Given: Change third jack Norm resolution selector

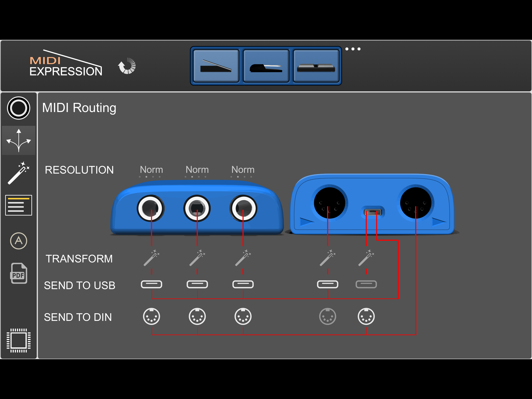Looking at the screenshot, I should tap(243, 170).
